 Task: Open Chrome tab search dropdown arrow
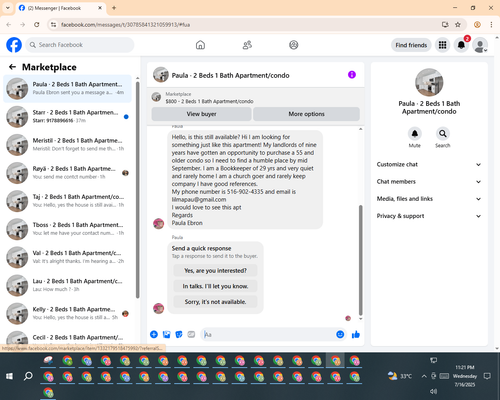[8, 8]
